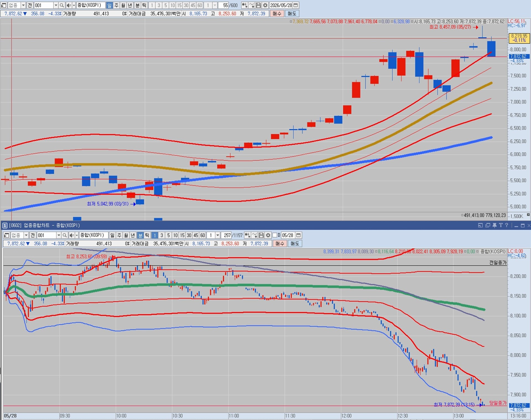
Task: Select the 15-minute interval in lower chart
Action: pos(182,235)
